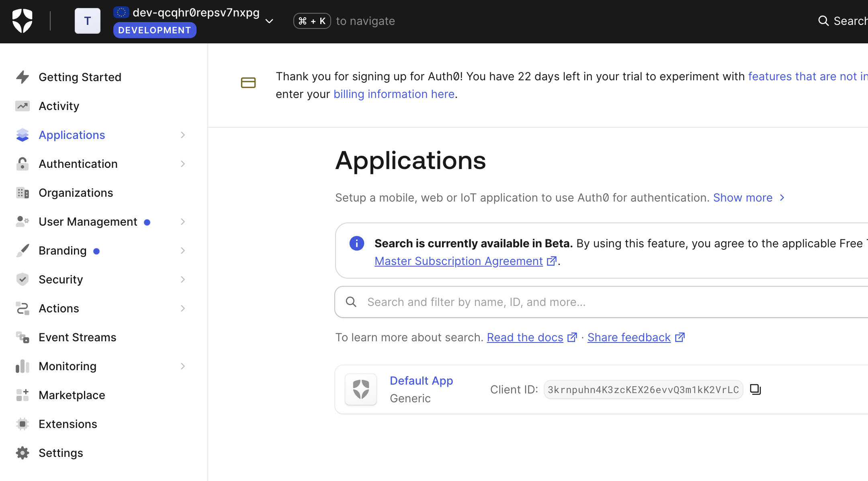Follow the billing information here link
868x481 pixels.
(394, 94)
